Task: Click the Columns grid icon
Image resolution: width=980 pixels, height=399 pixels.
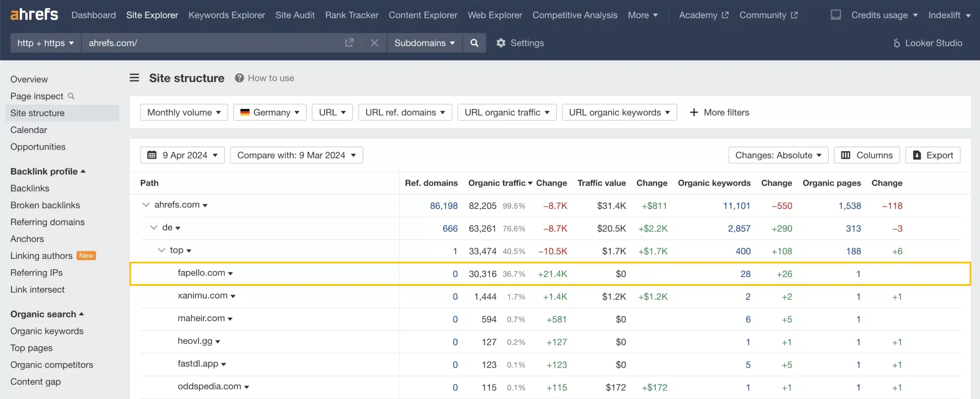Action: click(x=846, y=155)
